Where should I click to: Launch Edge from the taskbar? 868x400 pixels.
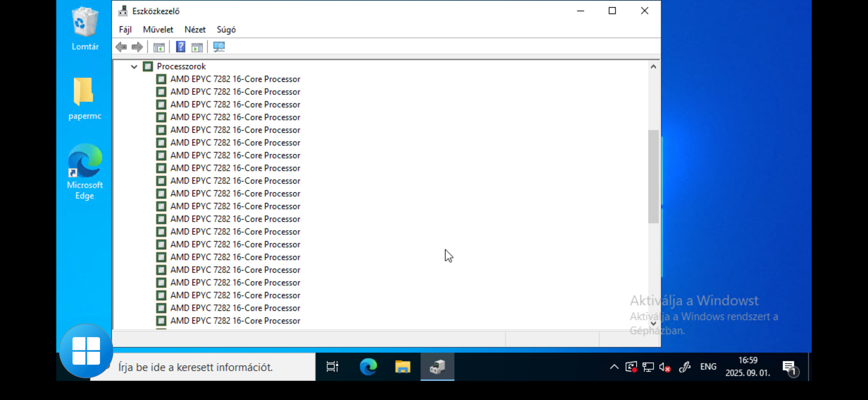tap(368, 367)
